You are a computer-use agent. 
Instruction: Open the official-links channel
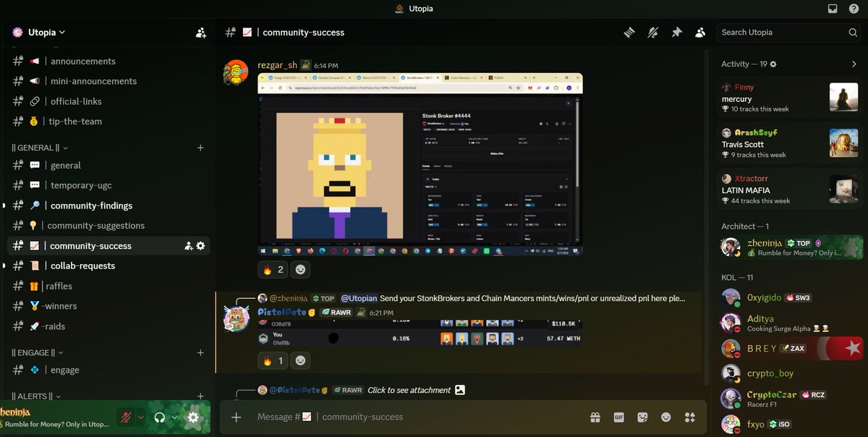pyautogui.click(x=109, y=101)
